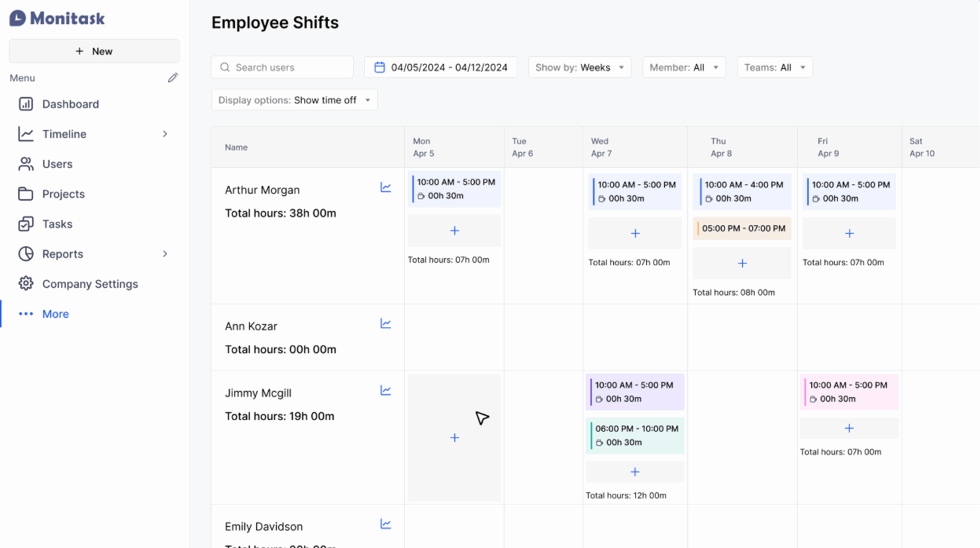
Task: Expand the Reports submenu chevron
Action: (165, 253)
